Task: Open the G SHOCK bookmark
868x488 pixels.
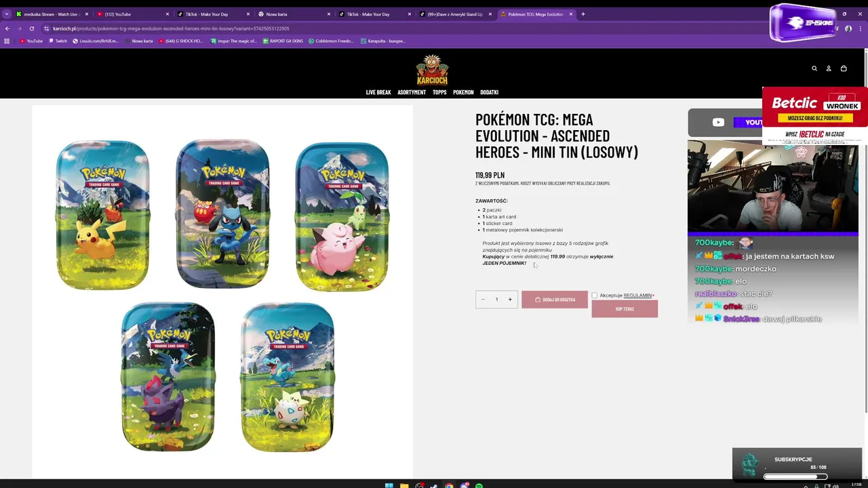Action: 180,41
